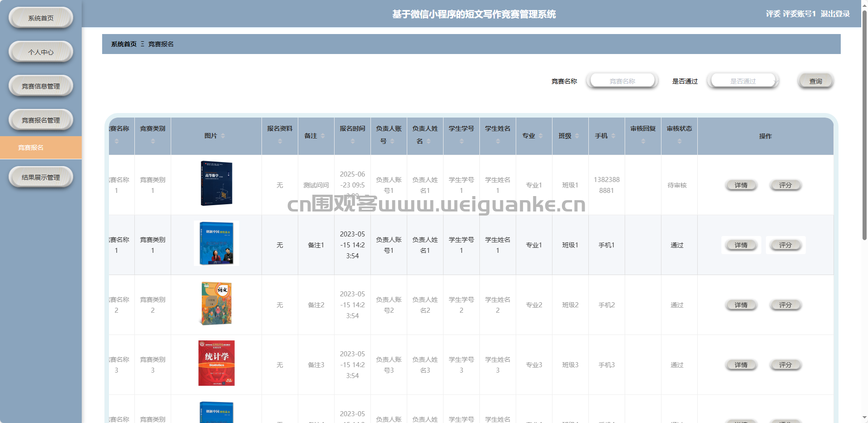Image resolution: width=868 pixels, height=423 pixels.
Task: Click 评分 for the 备注2 row
Action: point(785,305)
